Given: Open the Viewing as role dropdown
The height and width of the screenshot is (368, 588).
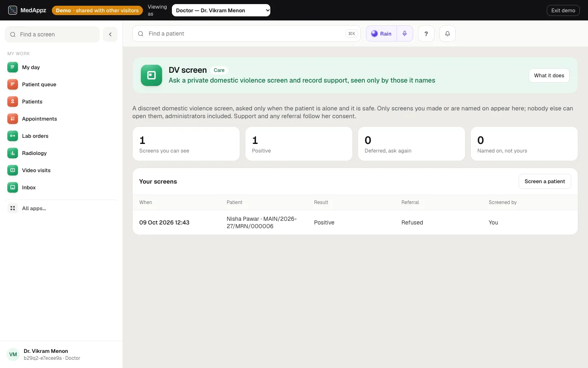Looking at the screenshot, I should coord(221,10).
